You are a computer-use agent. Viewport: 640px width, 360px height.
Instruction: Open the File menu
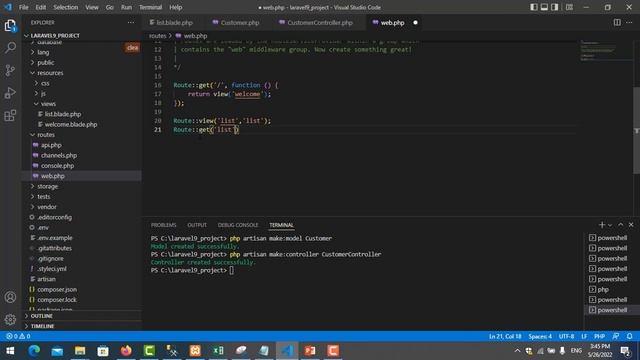pyautogui.click(x=24, y=7)
